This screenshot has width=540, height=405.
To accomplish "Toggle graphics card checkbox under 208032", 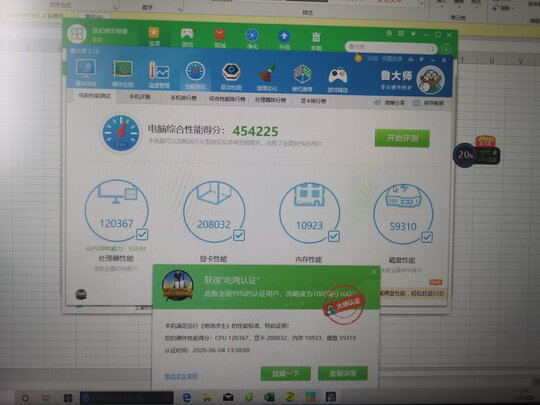I will (239, 235).
